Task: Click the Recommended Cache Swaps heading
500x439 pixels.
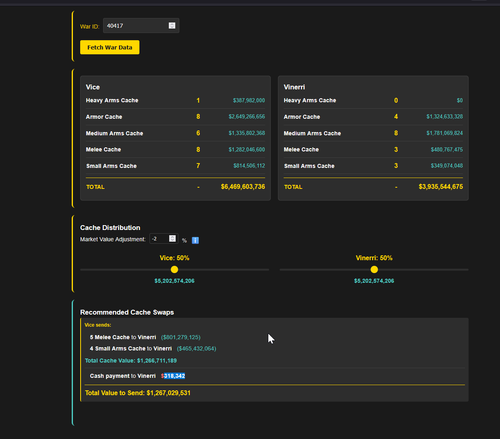Action: click(x=127, y=312)
